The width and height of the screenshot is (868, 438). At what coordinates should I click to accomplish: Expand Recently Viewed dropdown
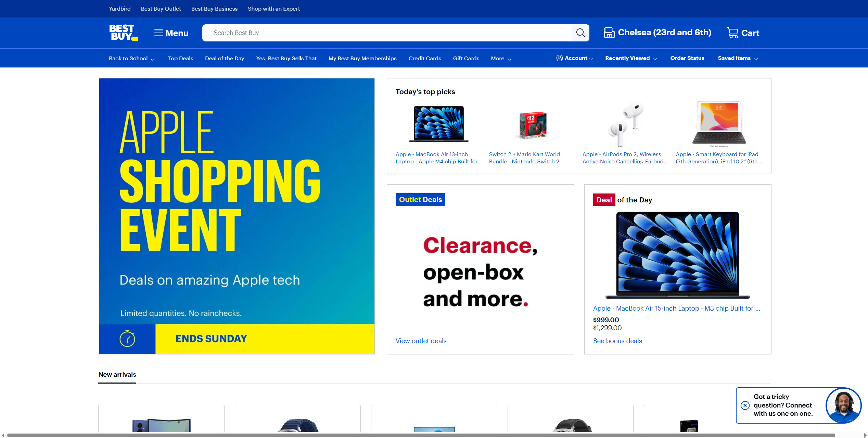pyautogui.click(x=631, y=58)
